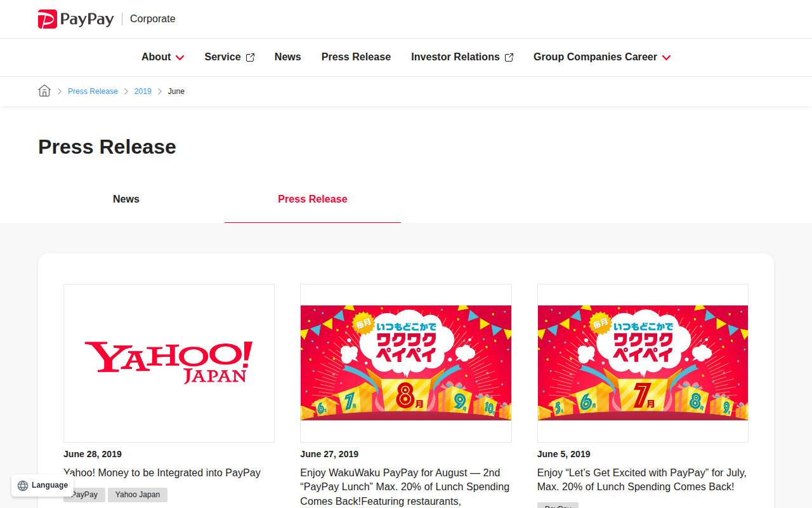Click the PayPay tag under the Yahoo! Money article
812x508 pixels.
point(84,495)
